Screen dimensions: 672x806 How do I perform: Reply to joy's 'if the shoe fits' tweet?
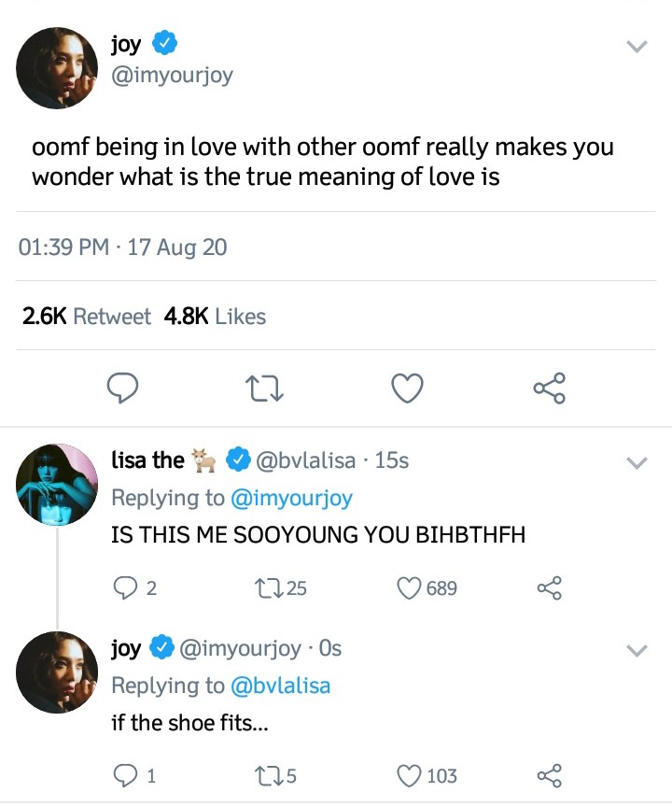click(124, 775)
